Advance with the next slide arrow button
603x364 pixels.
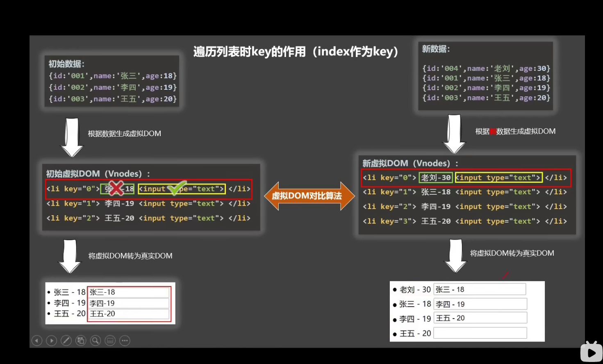point(52,341)
